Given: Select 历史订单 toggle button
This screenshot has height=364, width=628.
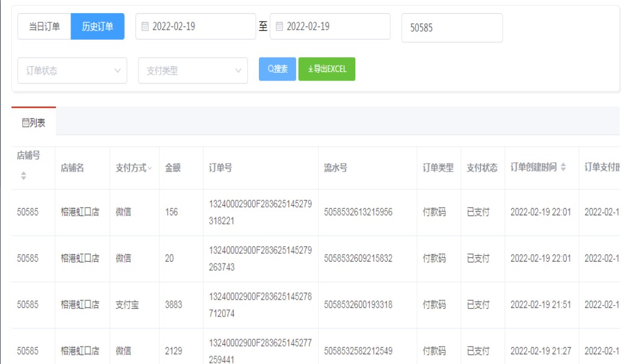Looking at the screenshot, I should pyautogui.click(x=98, y=26).
